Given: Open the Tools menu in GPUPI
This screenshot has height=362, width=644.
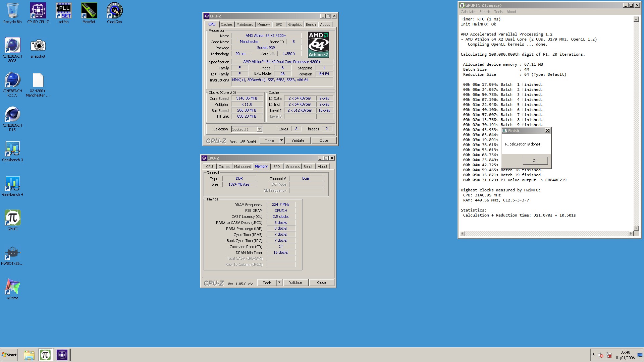Looking at the screenshot, I should coord(498,12).
